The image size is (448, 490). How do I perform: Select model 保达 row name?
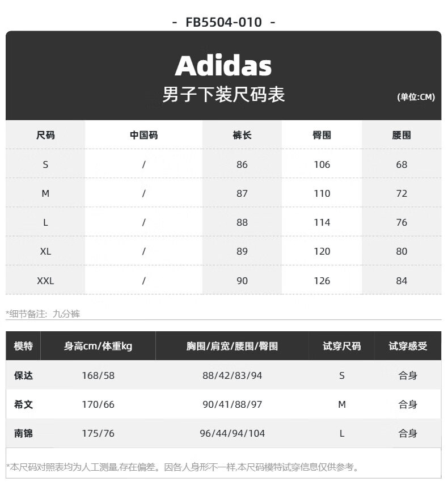23,375
